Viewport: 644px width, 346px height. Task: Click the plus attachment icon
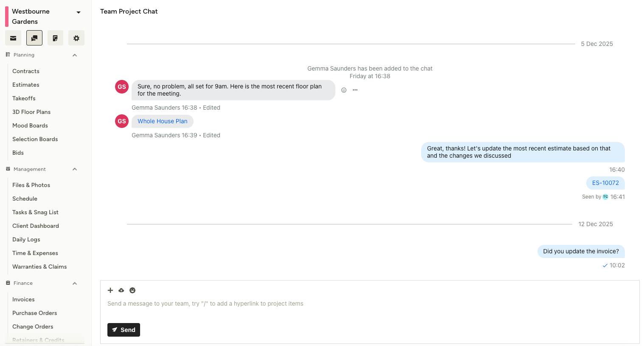point(110,290)
